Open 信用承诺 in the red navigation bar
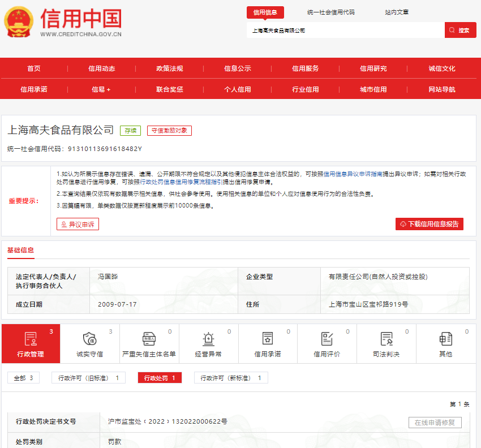Screen dimensions: 481x448 [x=34, y=89]
